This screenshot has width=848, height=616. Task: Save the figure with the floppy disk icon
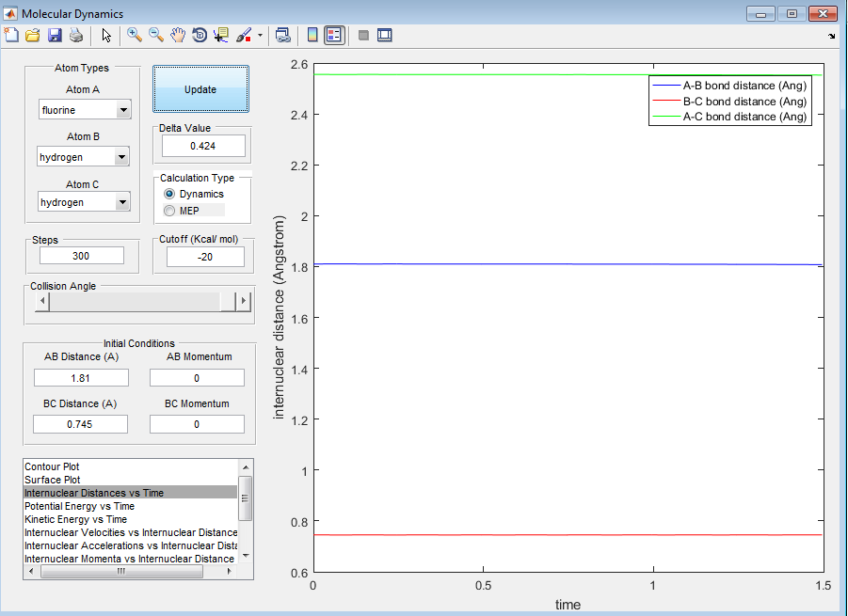click(54, 35)
